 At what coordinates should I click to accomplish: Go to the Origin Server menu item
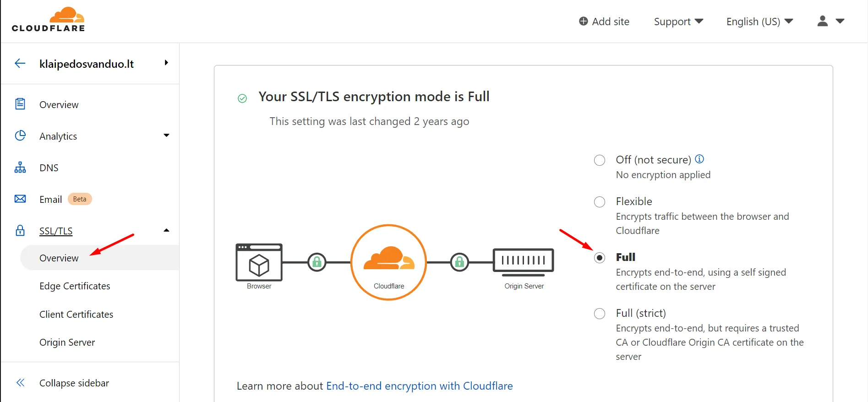pyautogui.click(x=67, y=342)
